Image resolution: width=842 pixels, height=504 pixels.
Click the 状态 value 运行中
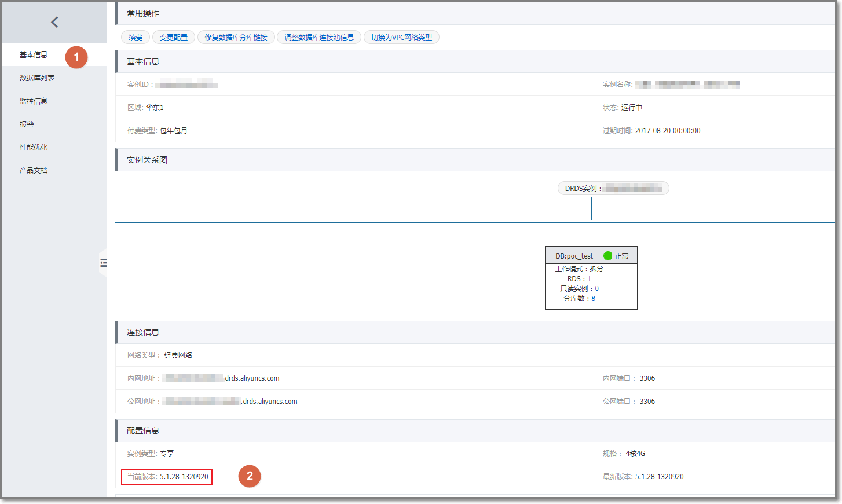pyautogui.click(x=632, y=108)
